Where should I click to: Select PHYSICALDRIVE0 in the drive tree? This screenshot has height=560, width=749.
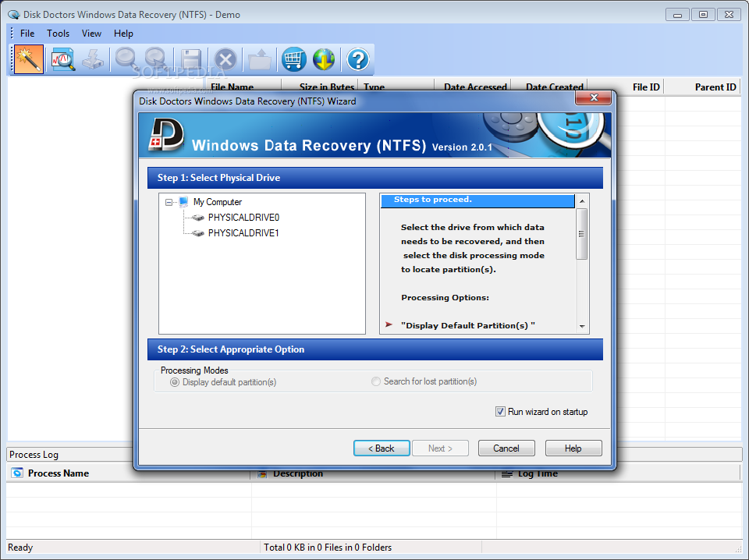tap(243, 218)
